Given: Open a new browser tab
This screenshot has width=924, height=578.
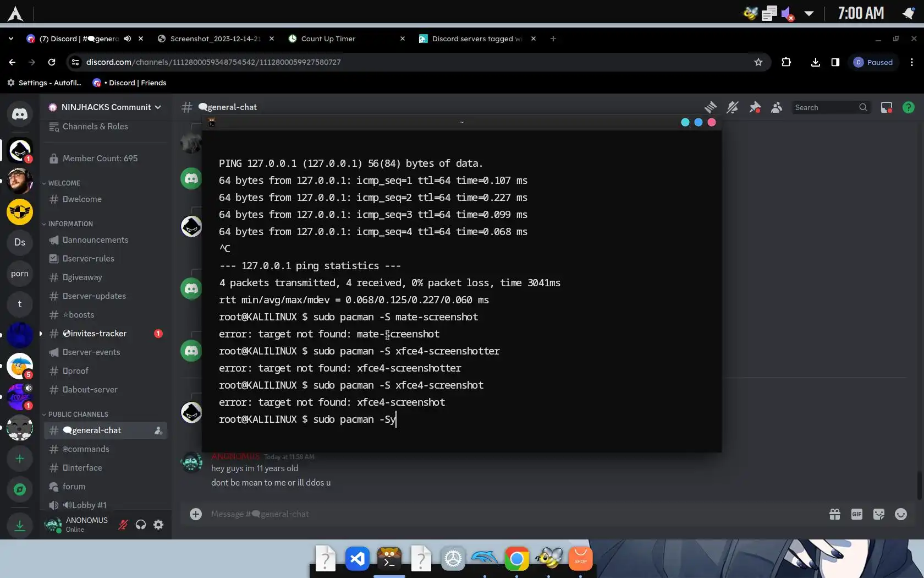Looking at the screenshot, I should click(553, 39).
